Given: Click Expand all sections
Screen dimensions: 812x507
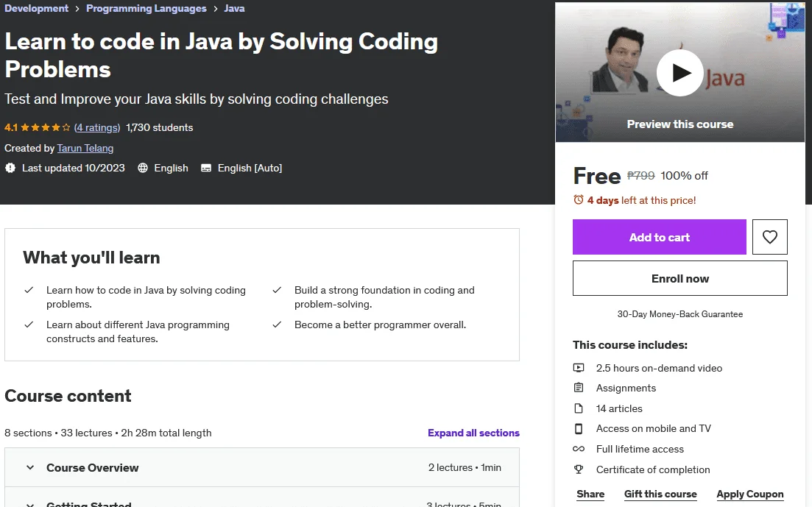Looking at the screenshot, I should tap(473, 433).
